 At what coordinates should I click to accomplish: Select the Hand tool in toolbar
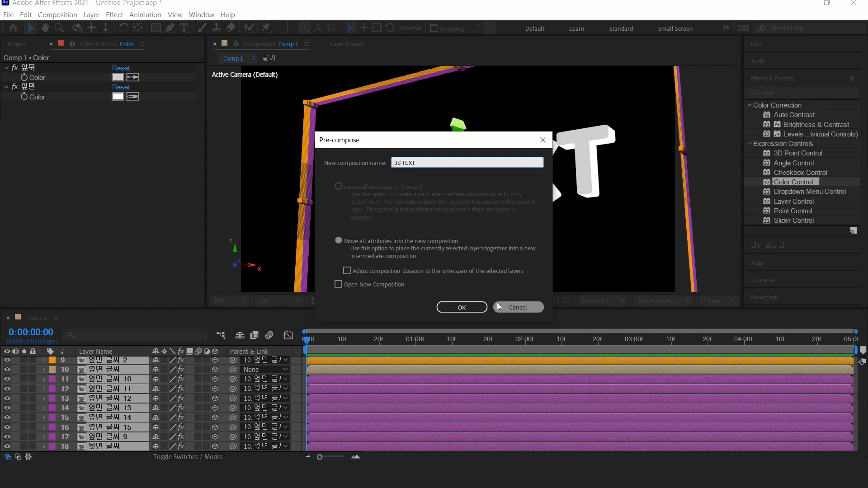pos(45,28)
